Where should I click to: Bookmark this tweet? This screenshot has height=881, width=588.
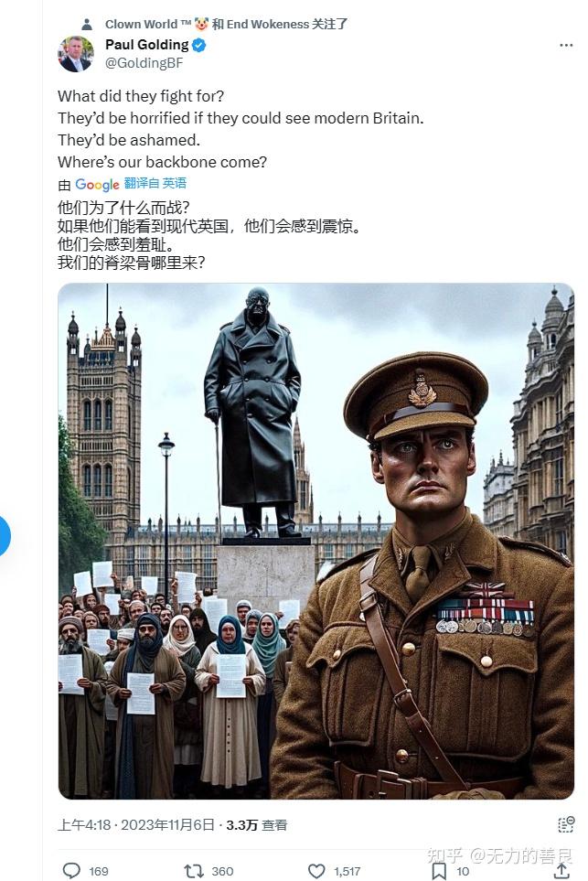click(x=439, y=871)
